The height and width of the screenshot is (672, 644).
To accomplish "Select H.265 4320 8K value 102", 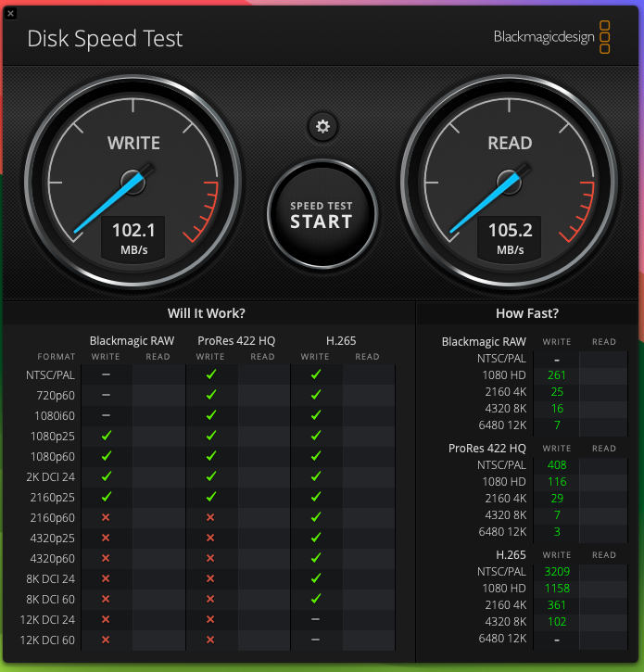I will coord(557,622).
